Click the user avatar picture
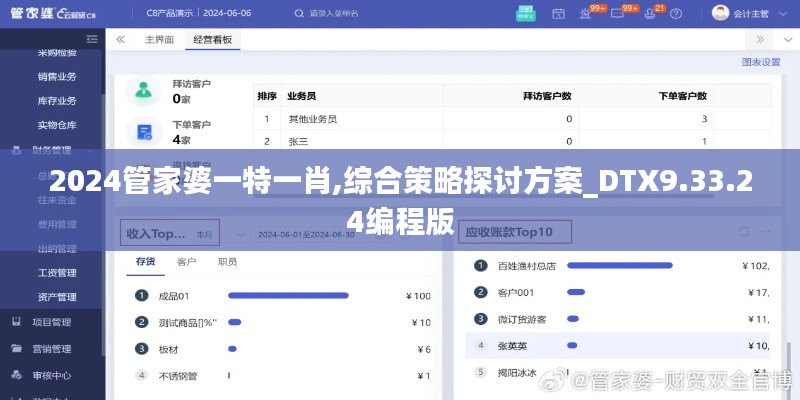This screenshot has width=800, height=400. point(720,13)
